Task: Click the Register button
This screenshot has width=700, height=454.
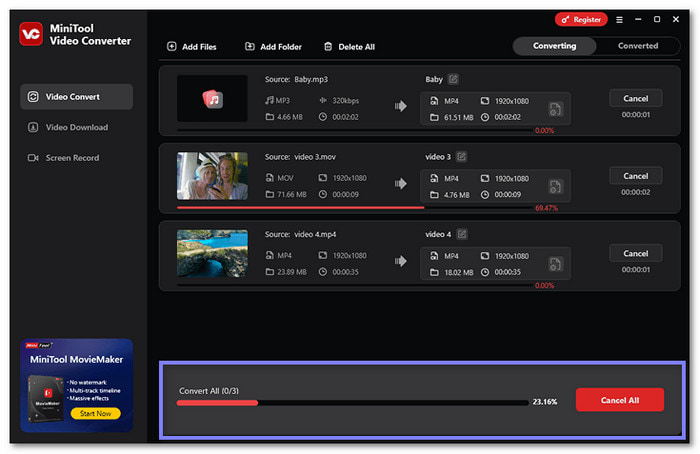Action: pyautogui.click(x=581, y=20)
